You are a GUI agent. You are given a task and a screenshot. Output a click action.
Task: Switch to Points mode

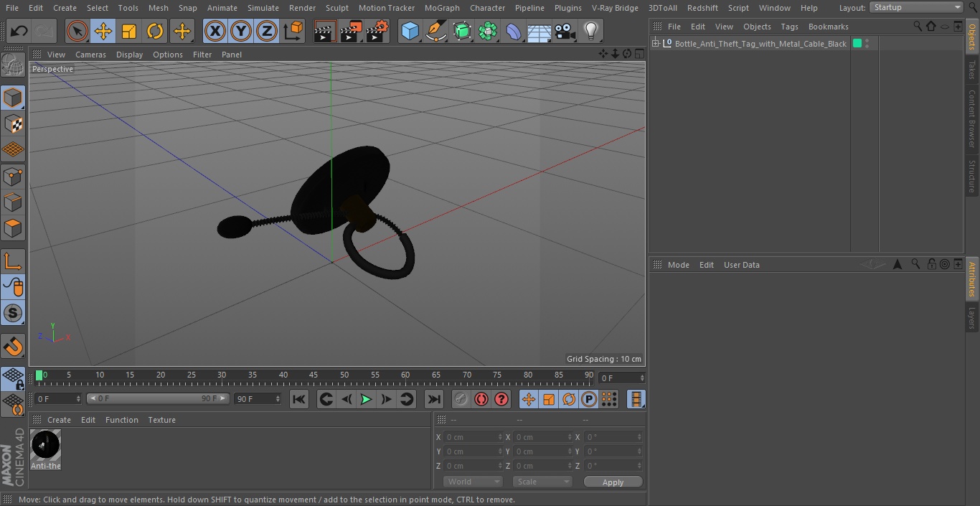pos(13,176)
